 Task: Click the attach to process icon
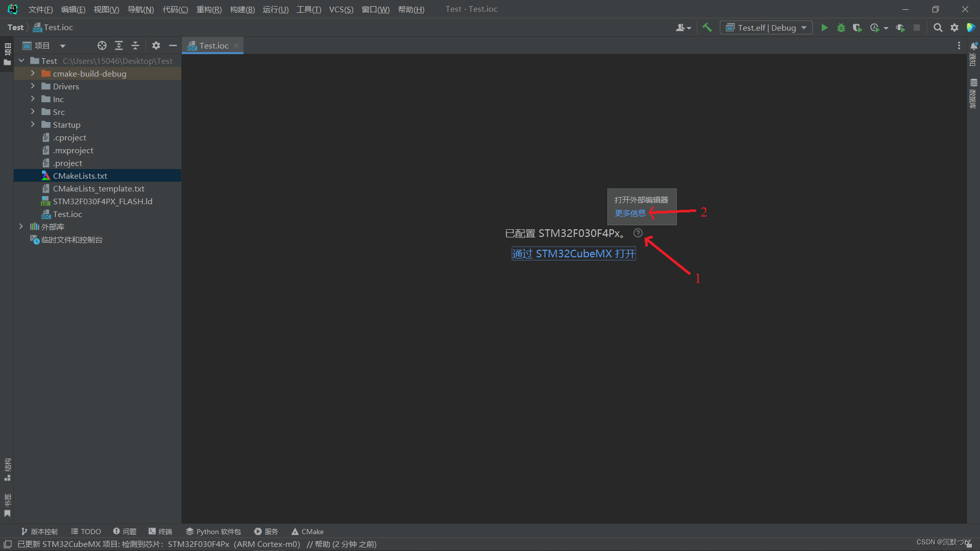pyautogui.click(x=900, y=28)
